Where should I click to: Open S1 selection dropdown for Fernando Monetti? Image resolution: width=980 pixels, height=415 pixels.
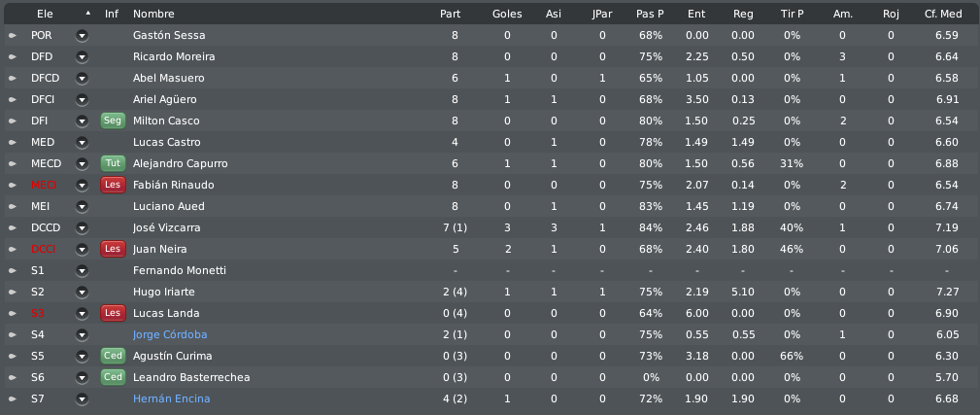tap(82, 270)
